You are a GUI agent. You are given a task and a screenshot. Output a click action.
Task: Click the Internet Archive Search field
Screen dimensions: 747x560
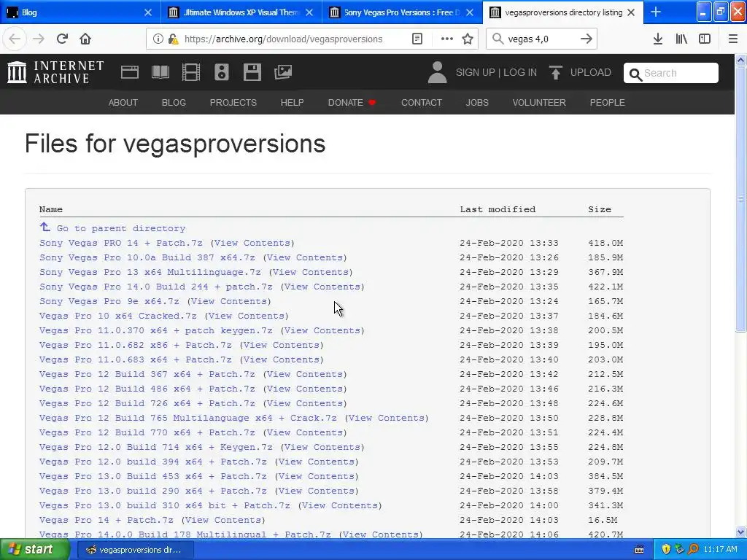pyautogui.click(x=671, y=73)
